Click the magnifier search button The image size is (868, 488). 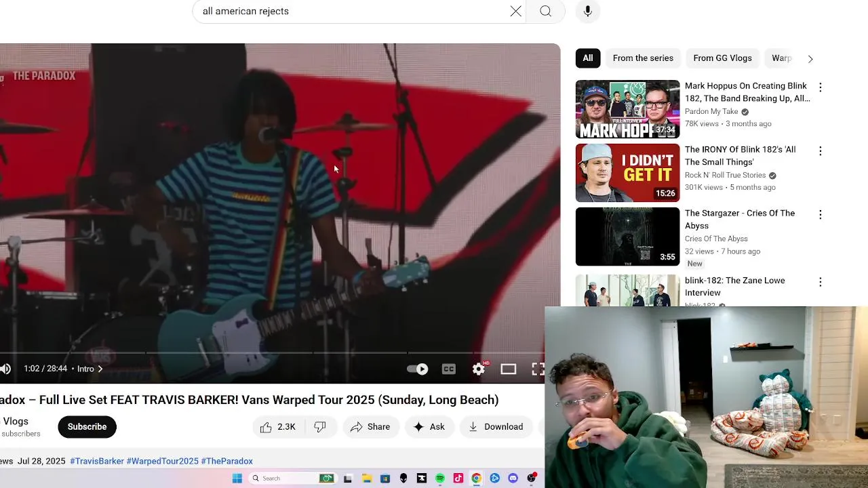546,11
